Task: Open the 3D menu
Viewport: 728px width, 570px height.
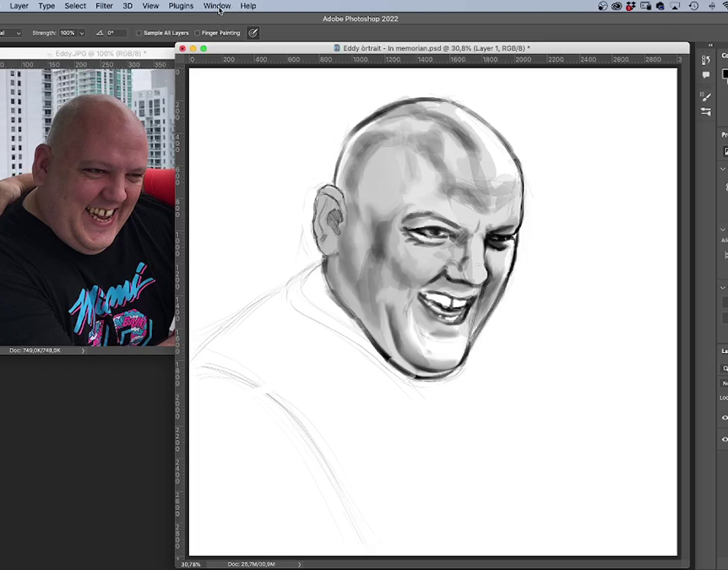Action: coord(128,6)
